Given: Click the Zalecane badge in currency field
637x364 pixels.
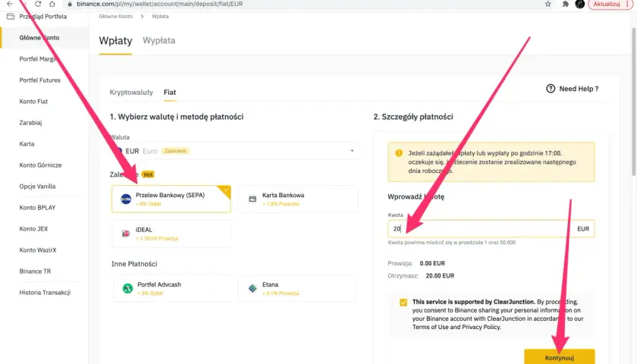Looking at the screenshot, I should (175, 151).
